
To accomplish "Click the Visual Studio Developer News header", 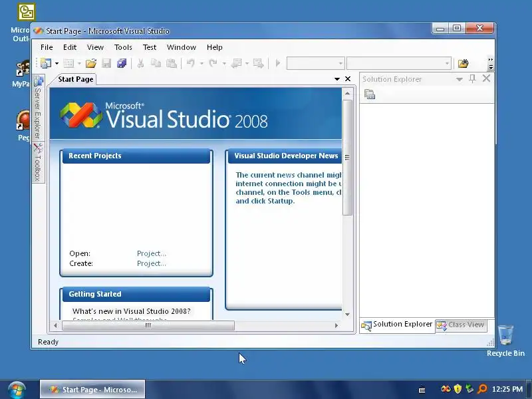I will (x=285, y=156).
